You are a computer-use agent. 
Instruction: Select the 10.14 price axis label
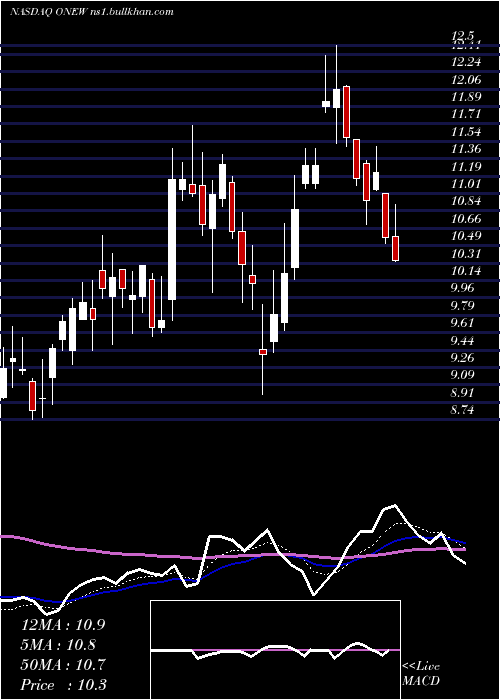pos(466,271)
